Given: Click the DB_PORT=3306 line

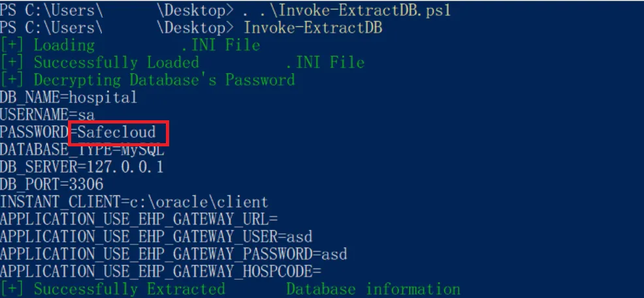Looking at the screenshot, I should [52, 184].
